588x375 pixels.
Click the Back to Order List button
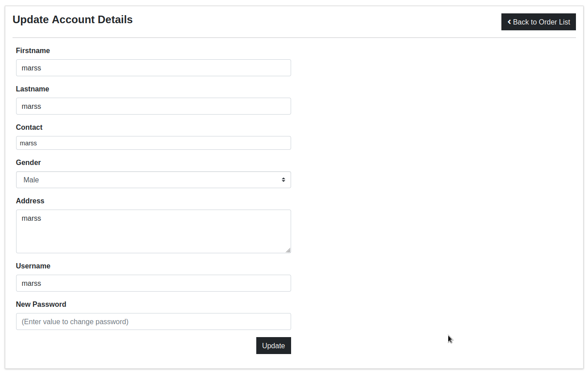[538, 22]
